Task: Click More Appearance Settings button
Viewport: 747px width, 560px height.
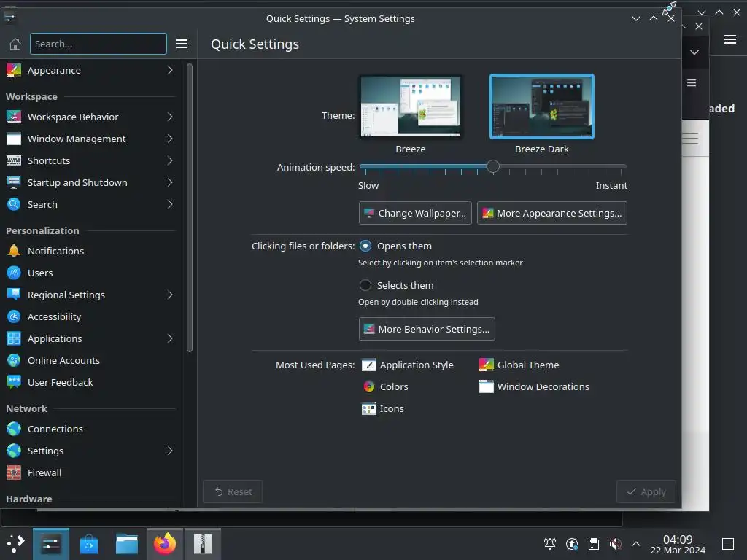Action: pyautogui.click(x=551, y=213)
